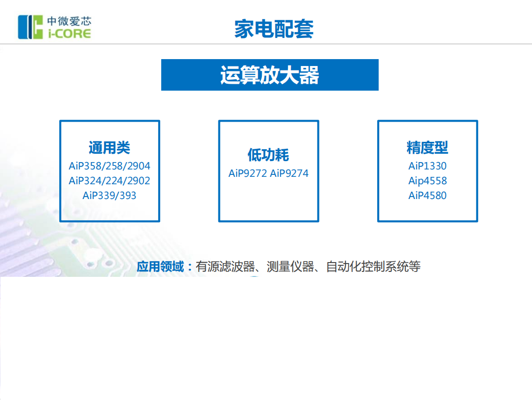Screen dimensions: 532x400
Task: Click the 应用领域 orange label
Action: pyautogui.click(x=161, y=265)
